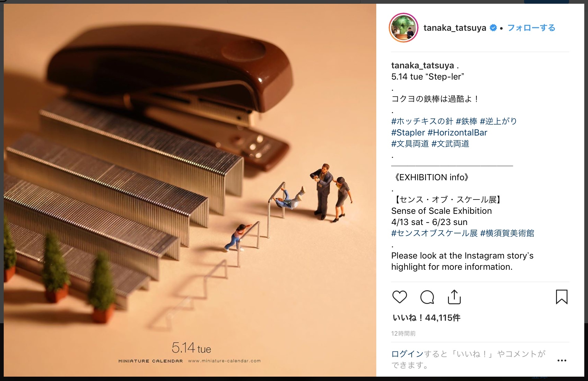Open the #ホッチキスの針 hashtag

click(422, 121)
